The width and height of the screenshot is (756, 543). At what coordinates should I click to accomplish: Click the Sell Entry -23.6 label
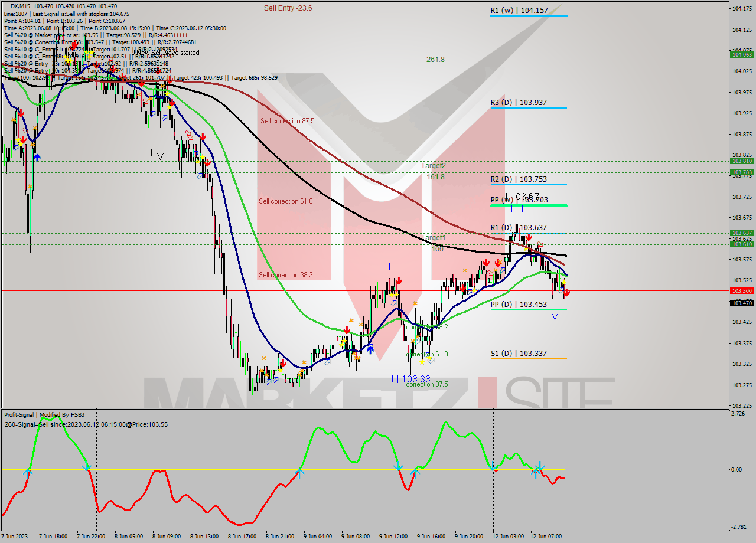click(x=288, y=8)
